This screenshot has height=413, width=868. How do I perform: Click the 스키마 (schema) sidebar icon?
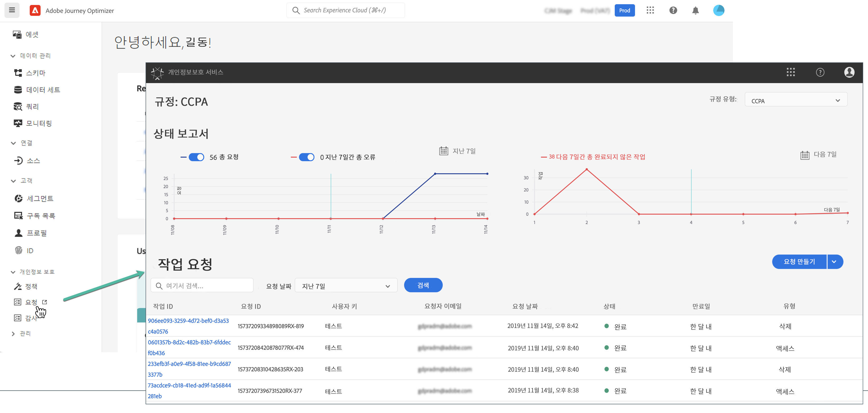(18, 73)
